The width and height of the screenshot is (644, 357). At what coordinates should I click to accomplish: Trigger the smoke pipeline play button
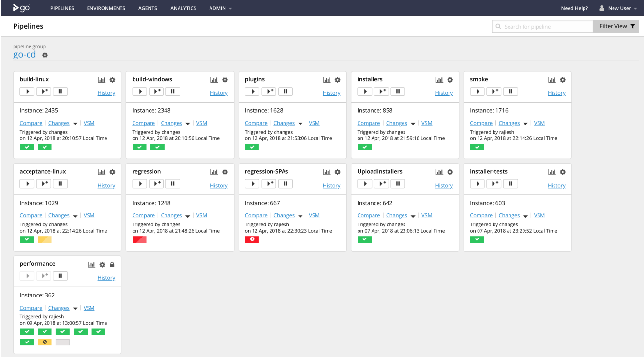[x=478, y=91]
